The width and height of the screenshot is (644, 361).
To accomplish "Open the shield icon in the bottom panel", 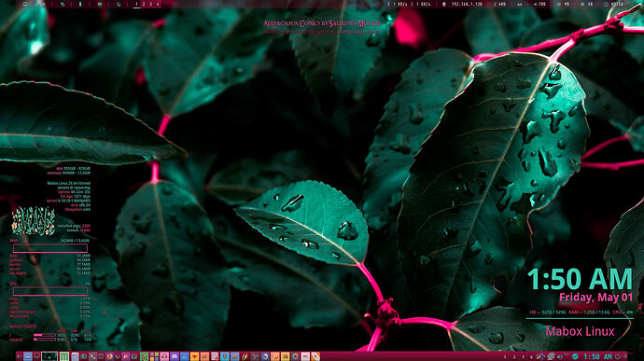I will coord(224,356).
